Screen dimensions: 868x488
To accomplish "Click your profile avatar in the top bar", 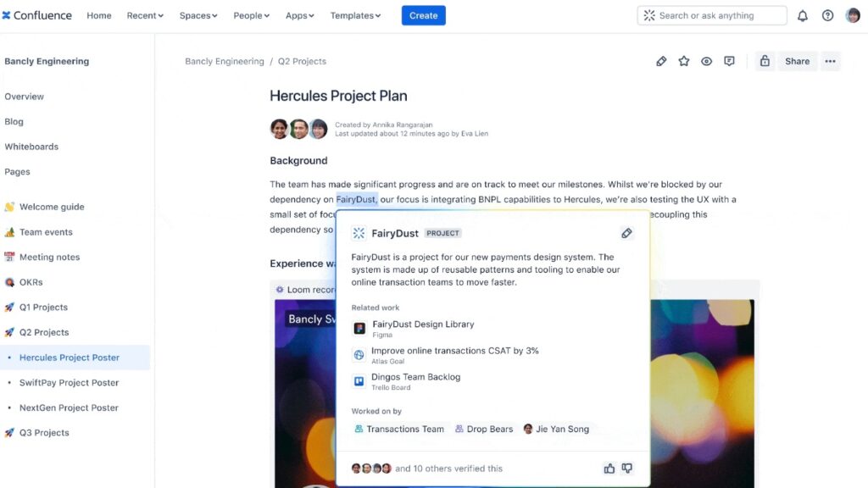I will click(852, 14).
